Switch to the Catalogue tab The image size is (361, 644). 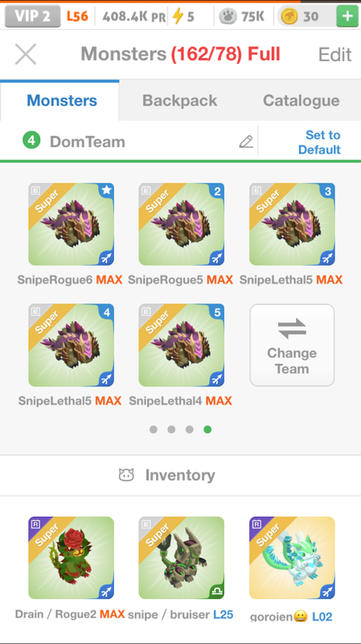click(x=302, y=101)
